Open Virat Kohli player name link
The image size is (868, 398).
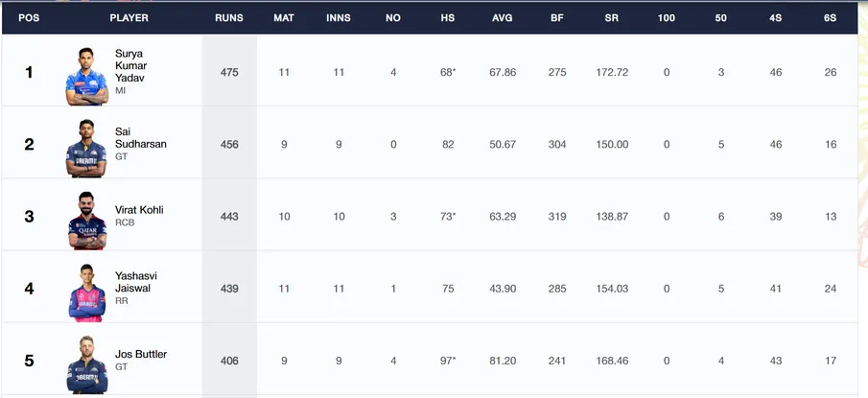click(139, 210)
